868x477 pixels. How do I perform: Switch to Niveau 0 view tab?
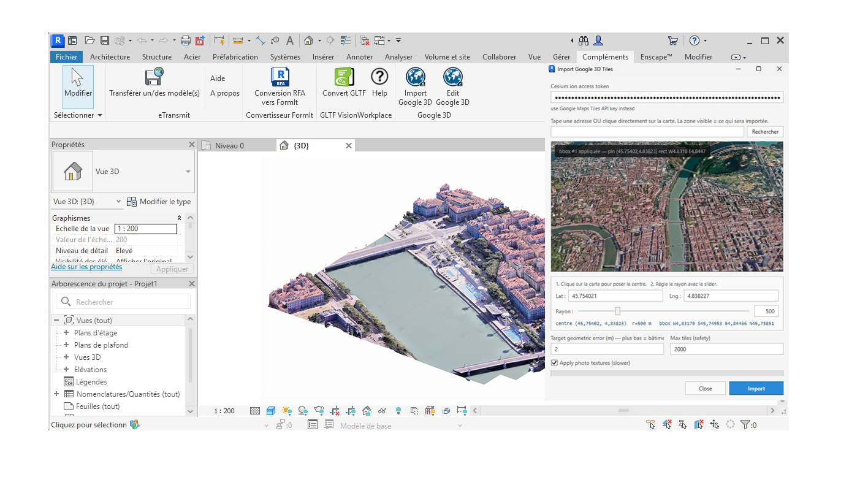(x=229, y=146)
